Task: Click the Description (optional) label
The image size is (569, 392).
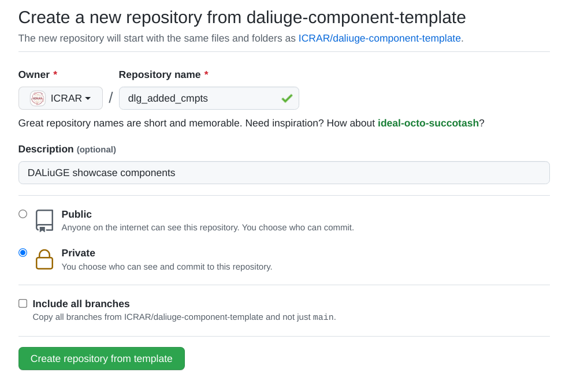Action: click(x=67, y=150)
